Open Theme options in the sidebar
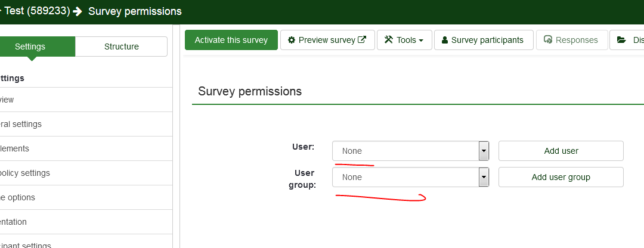644x248 pixels. tap(18, 197)
